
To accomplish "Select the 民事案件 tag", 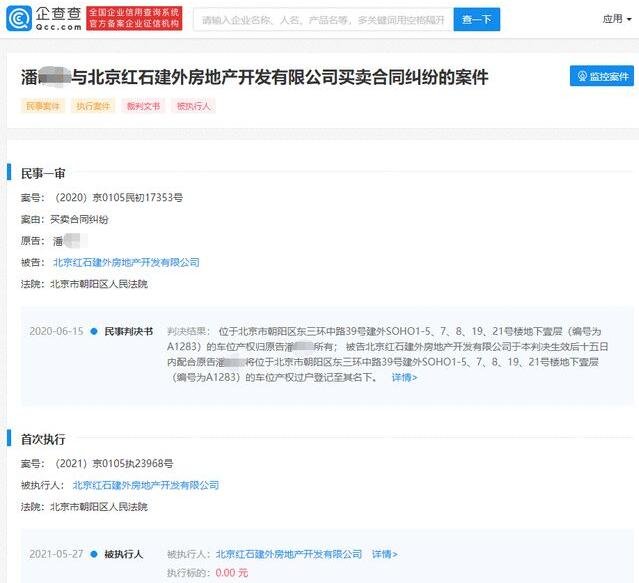I will point(43,106).
